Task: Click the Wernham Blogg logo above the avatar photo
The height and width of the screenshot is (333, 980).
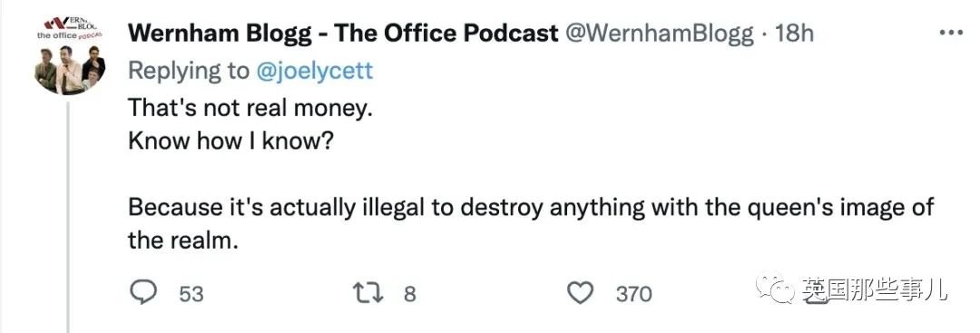Action: pyautogui.click(x=69, y=28)
